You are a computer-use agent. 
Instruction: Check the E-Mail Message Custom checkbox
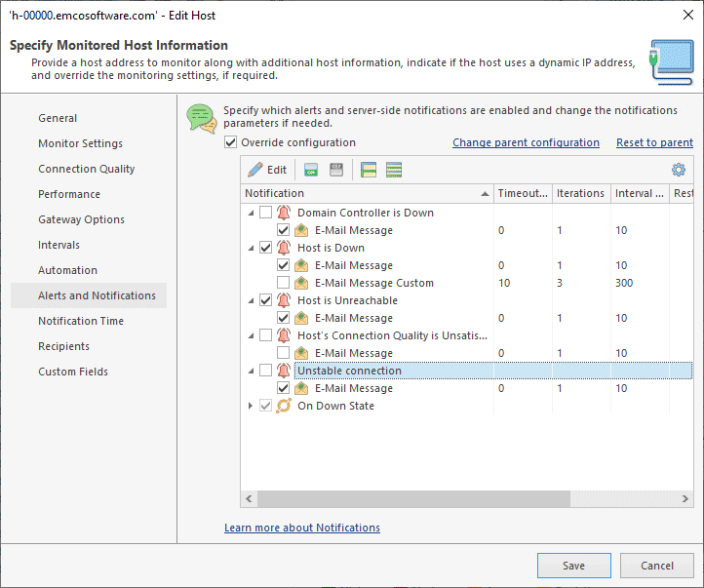pyautogui.click(x=283, y=283)
